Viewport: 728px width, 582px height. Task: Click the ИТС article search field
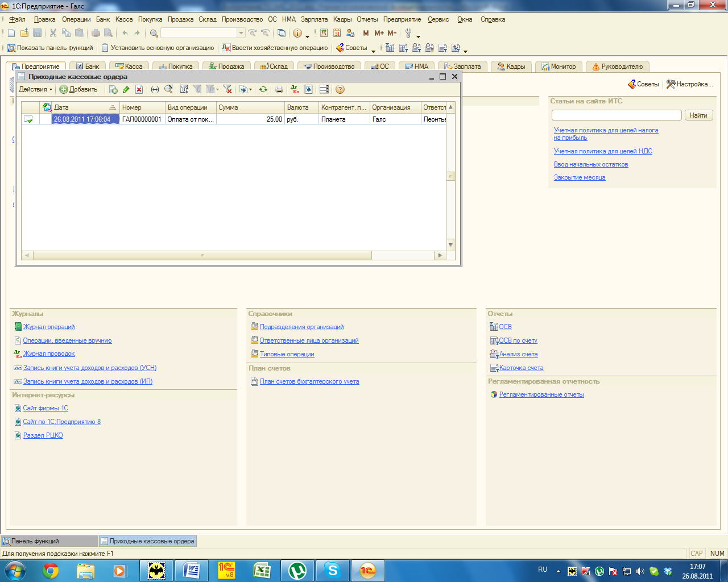point(617,115)
